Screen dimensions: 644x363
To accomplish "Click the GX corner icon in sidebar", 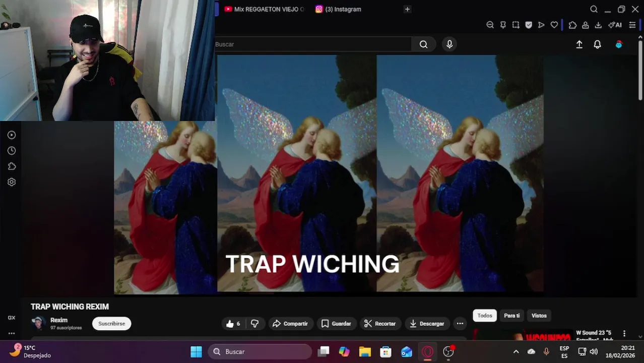I will point(12,318).
